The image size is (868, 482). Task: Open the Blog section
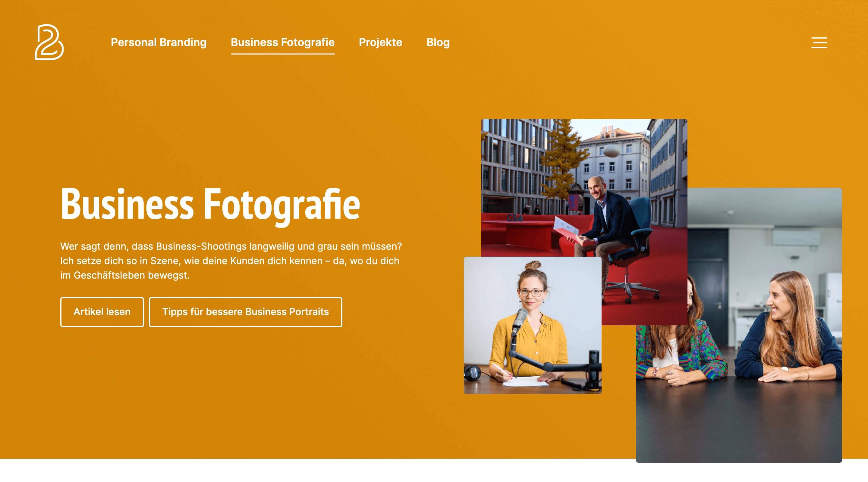coord(438,42)
